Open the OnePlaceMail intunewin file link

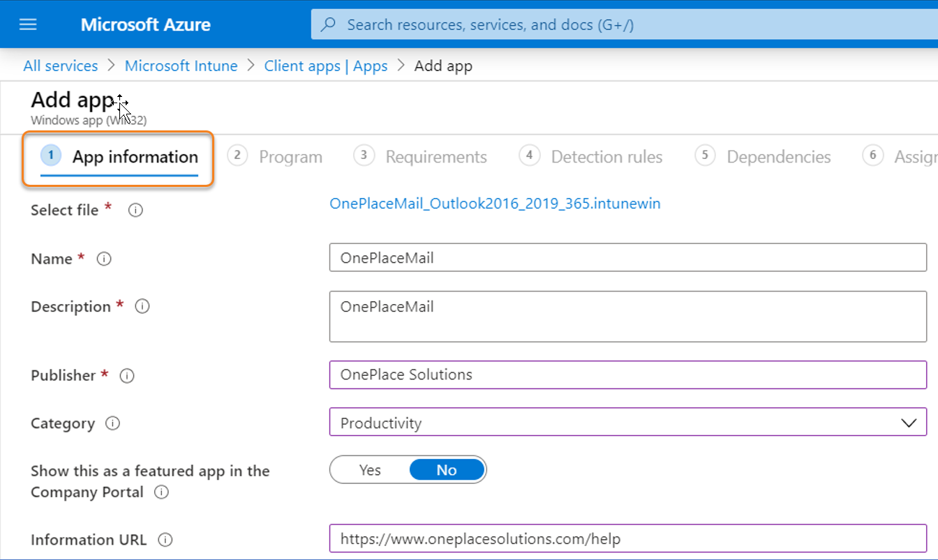coord(495,204)
